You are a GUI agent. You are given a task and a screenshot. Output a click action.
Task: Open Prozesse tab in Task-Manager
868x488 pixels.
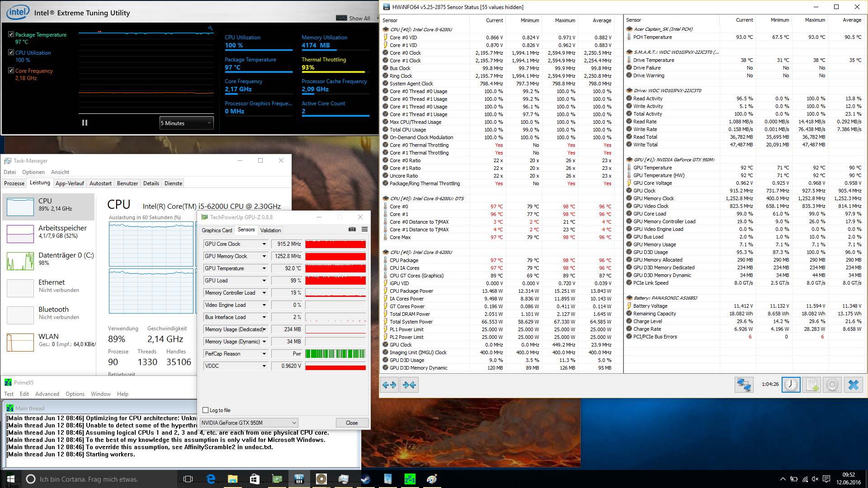[14, 183]
